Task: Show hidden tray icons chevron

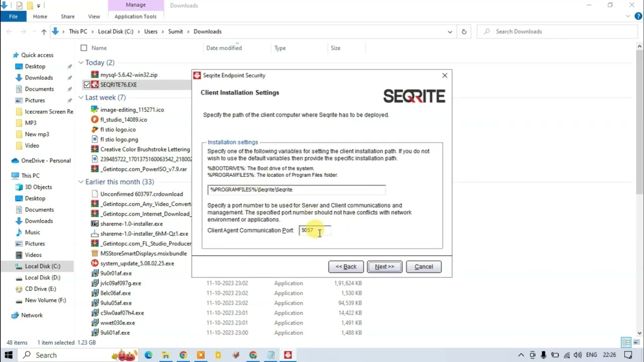Action: (521, 355)
